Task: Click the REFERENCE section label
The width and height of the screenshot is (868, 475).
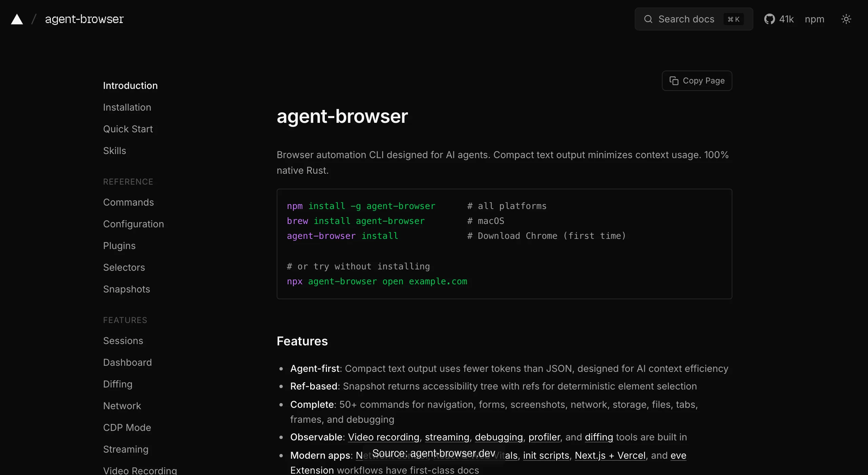Action: [128, 182]
